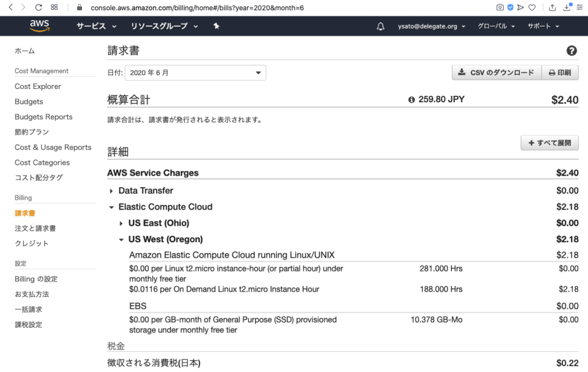Expand the Data Transfer row
This screenshot has width=588, height=372.
pos(111,191)
